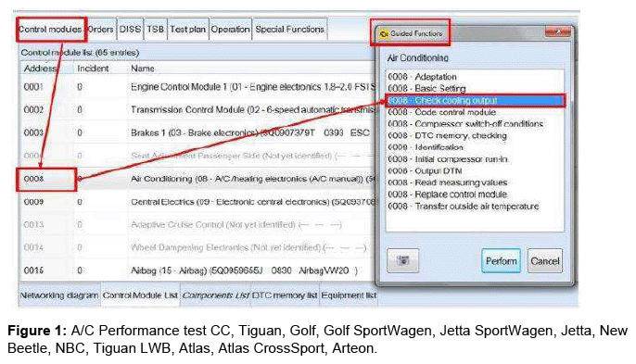Select '0008 - Compressor switch-off conditions'
Image resolution: width=636 pixels, height=364 pixels.
click(x=465, y=123)
